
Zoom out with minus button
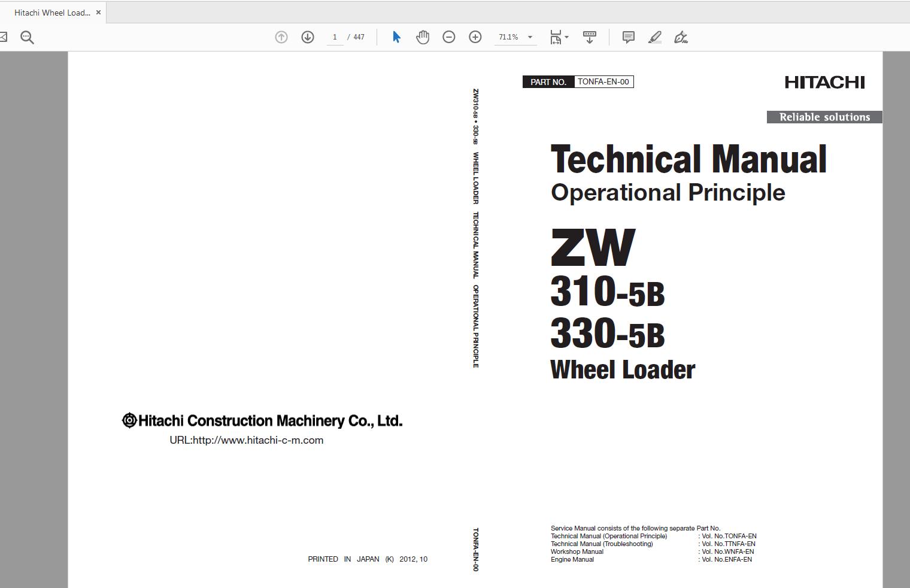pyautogui.click(x=449, y=37)
